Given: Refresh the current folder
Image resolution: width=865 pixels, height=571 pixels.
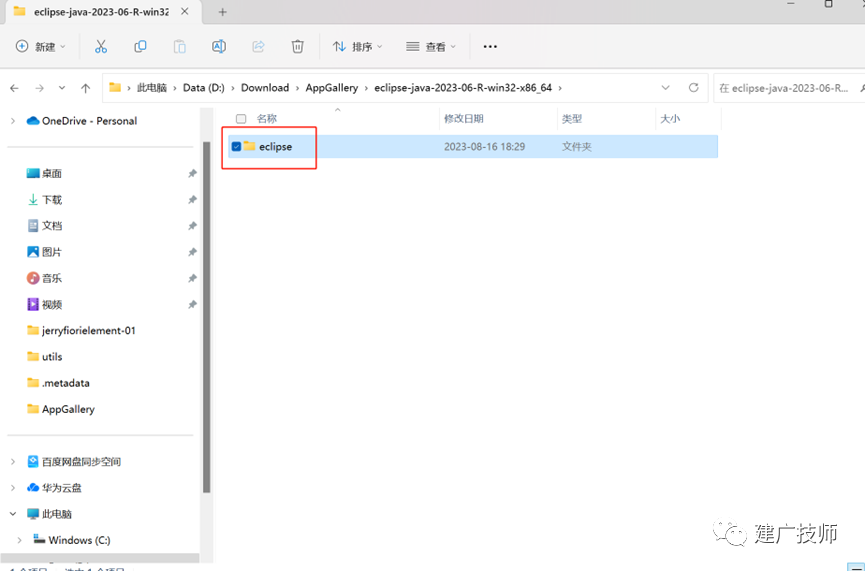Looking at the screenshot, I should point(693,88).
